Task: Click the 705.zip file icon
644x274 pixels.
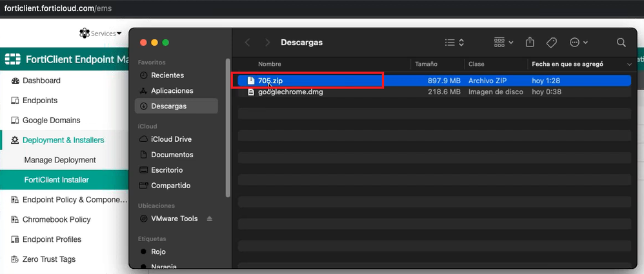Action: pyautogui.click(x=250, y=81)
